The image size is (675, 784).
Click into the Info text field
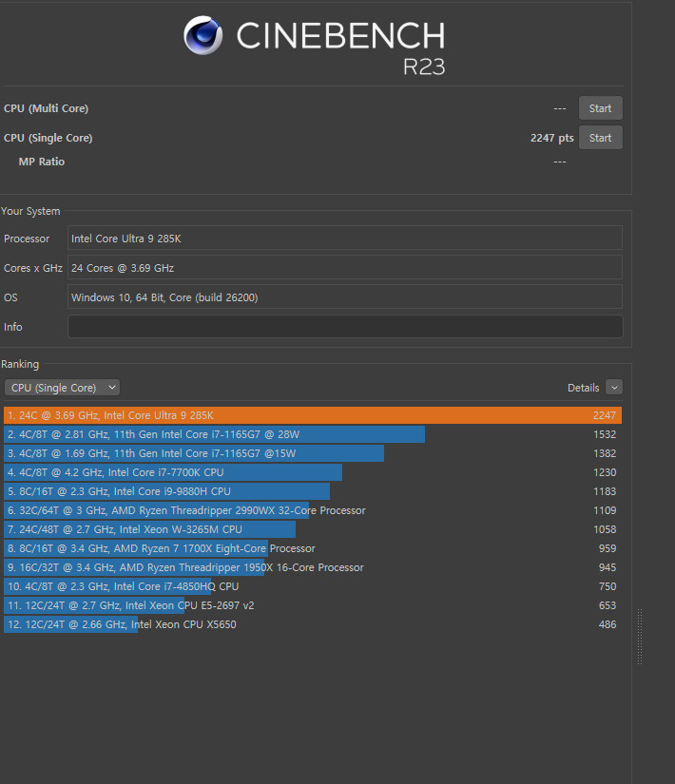pyautogui.click(x=344, y=327)
